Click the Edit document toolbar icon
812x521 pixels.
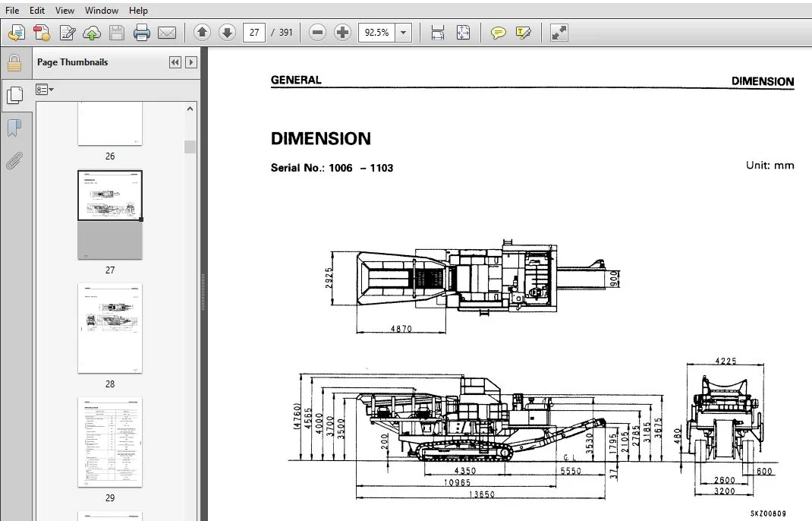coord(68,33)
